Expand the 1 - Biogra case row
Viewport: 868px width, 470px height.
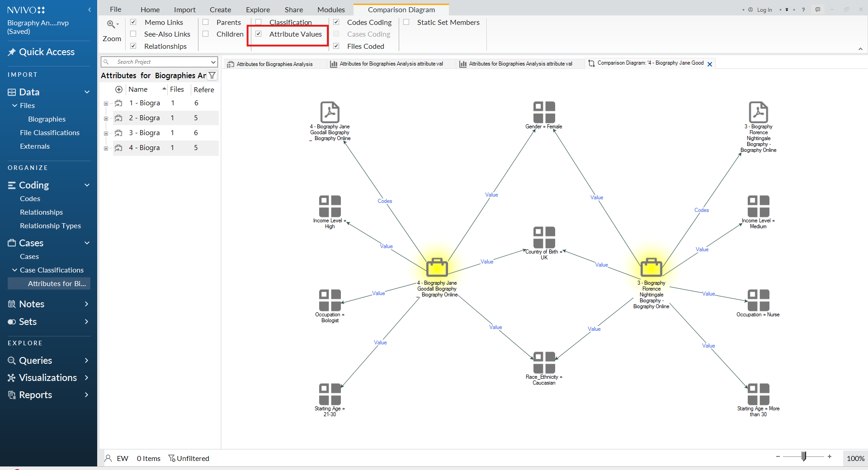click(x=106, y=103)
